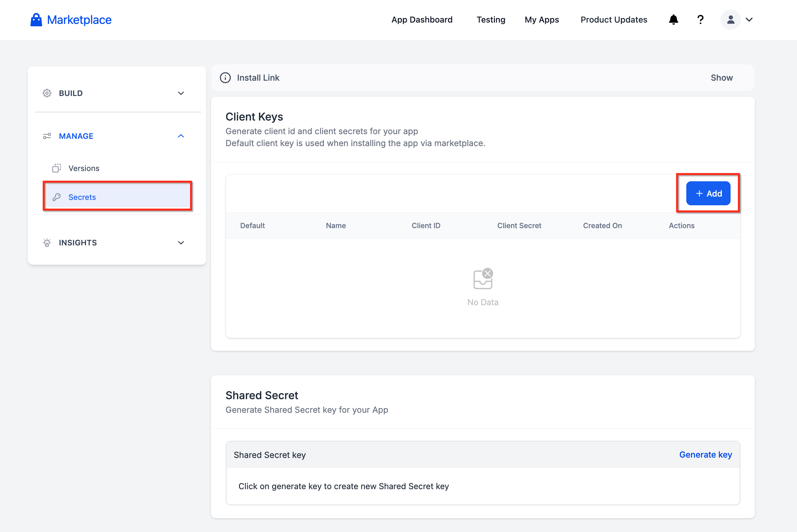Expand the INSIGHTS section chevron

[x=181, y=243]
